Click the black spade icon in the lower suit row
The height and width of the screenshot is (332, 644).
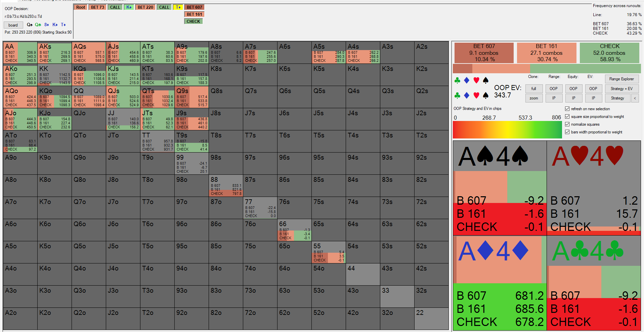click(x=485, y=96)
